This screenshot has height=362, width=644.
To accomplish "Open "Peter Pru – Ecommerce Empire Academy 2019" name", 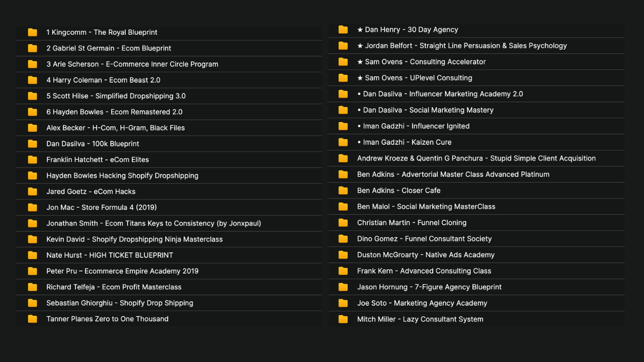I will point(122,271).
